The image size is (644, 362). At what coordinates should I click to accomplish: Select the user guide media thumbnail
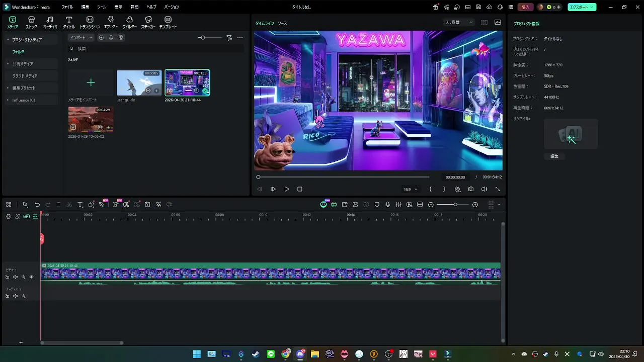coord(139,82)
